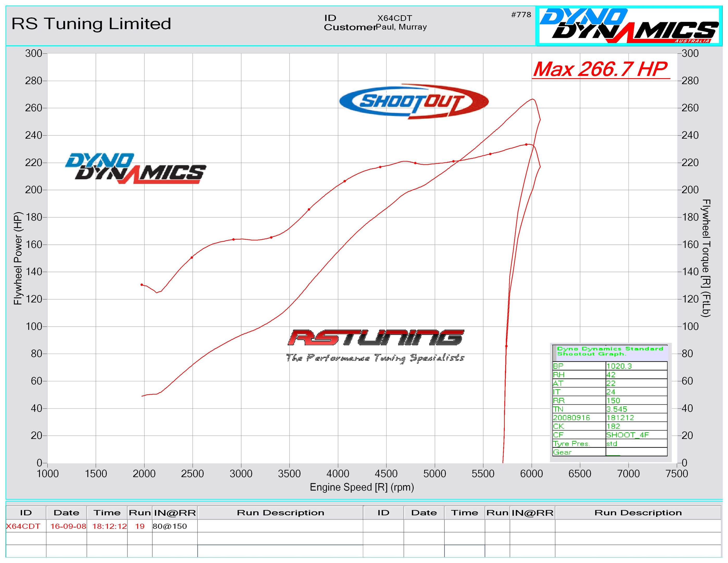
Task: Click Dyno Dynamics Standard Shootout Graph heading
Action: tap(610, 351)
